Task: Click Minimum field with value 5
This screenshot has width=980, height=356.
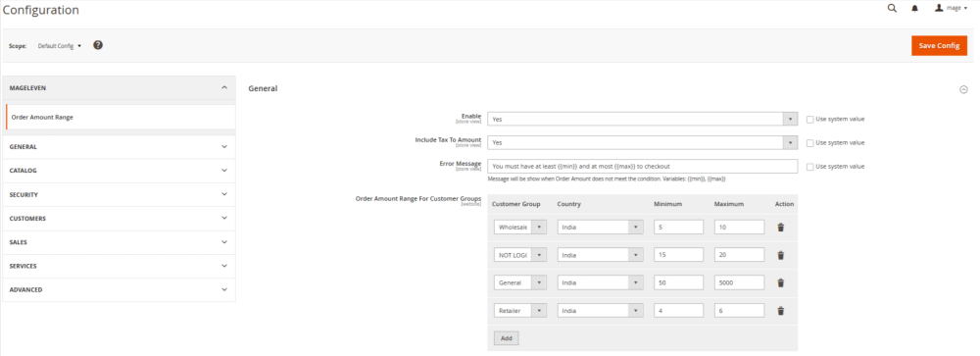Action: (679, 228)
